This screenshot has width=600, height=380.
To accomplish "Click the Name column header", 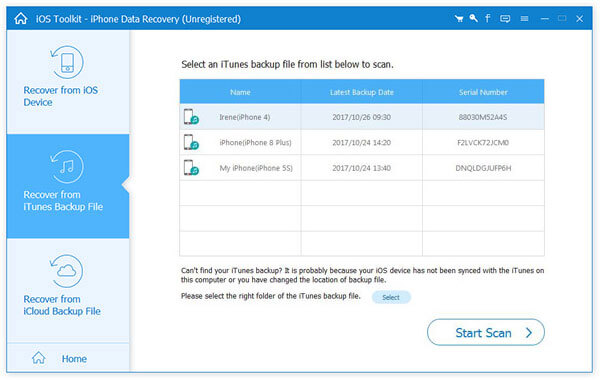I will point(240,92).
